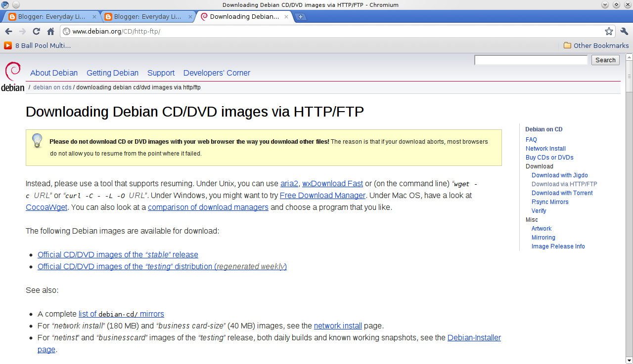This screenshot has height=364, width=633.
Task: Follow the 'debian on cds' breadcrumb
Action: point(52,87)
